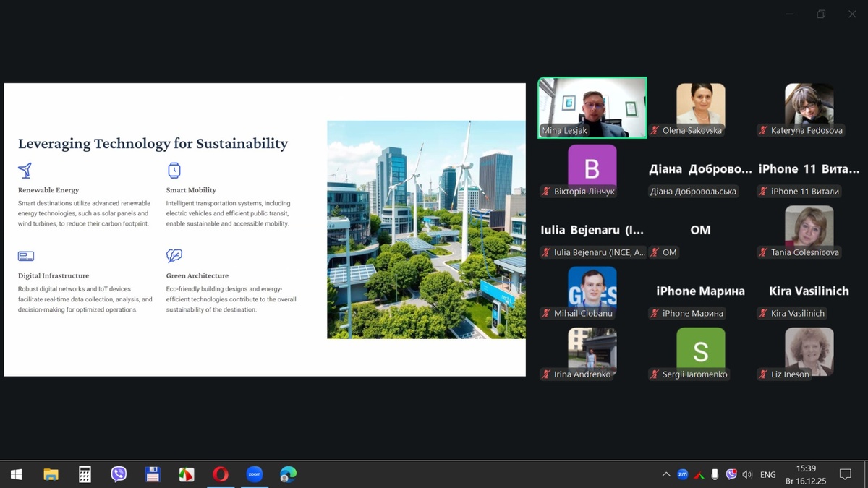868x488 pixels.
Task: Open the ENG language input selector
Action: pyautogui.click(x=768, y=474)
